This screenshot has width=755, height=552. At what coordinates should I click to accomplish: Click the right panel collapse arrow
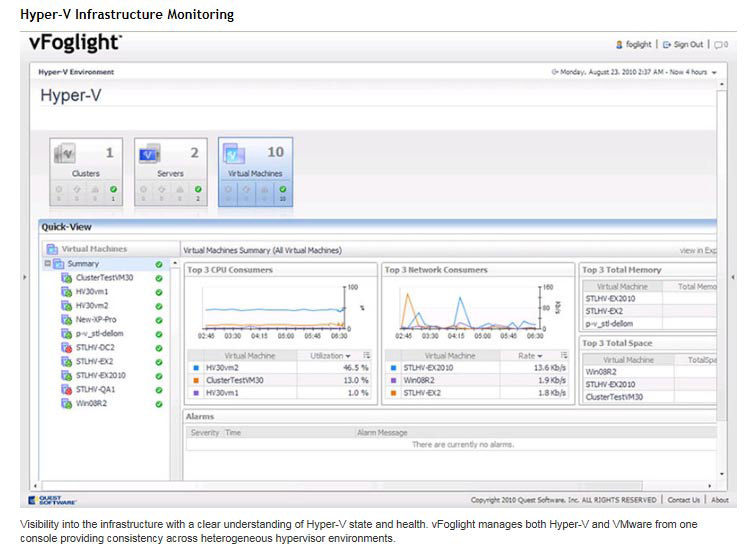(x=732, y=277)
